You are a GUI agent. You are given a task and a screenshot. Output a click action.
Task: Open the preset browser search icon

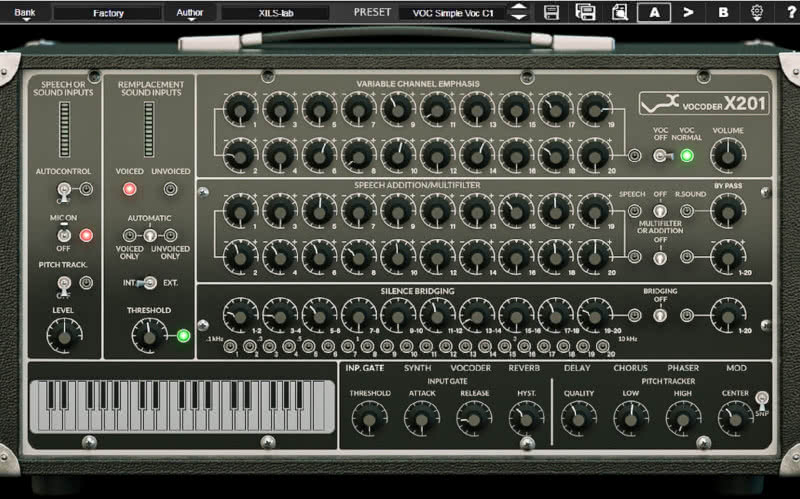point(619,12)
